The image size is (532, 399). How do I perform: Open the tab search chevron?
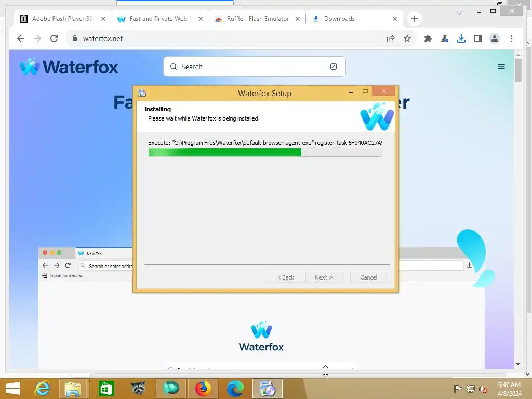(459, 13)
